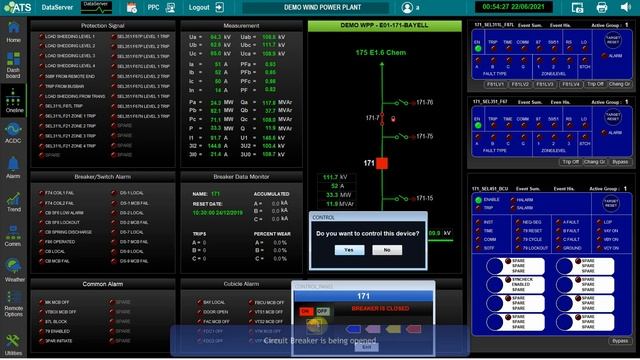
Task: Go to the Home sidebar page
Action: [13, 32]
